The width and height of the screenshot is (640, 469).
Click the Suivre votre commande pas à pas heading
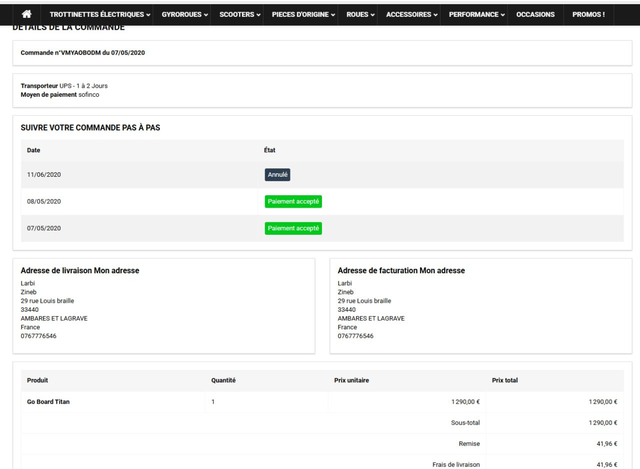pos(90,128)
